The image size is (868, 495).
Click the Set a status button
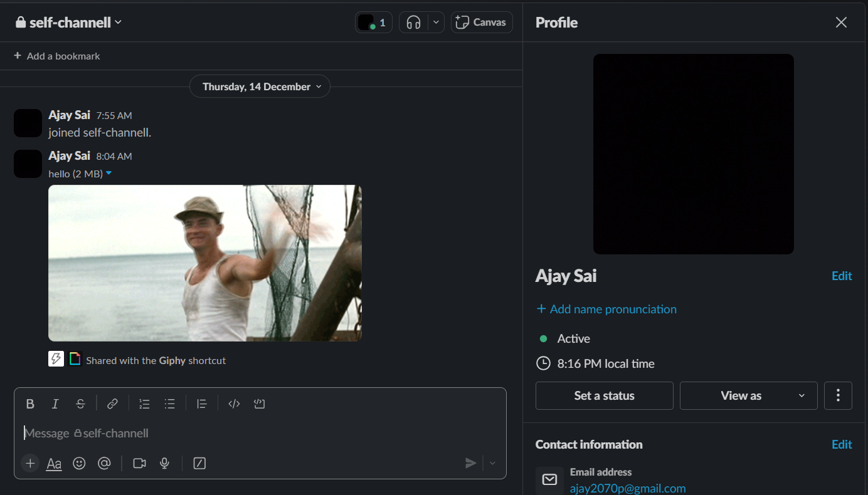(604, 395)
